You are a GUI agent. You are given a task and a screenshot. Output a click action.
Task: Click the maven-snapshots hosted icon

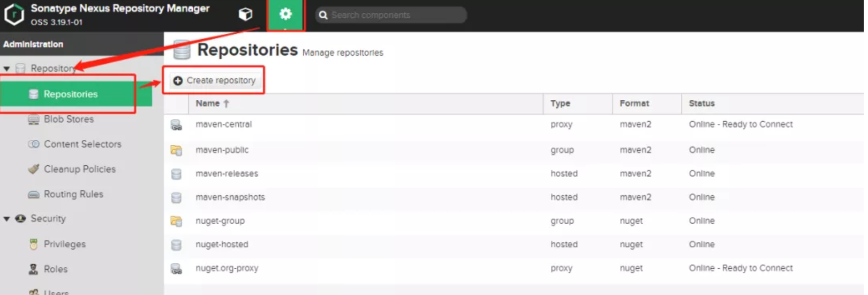176,198
